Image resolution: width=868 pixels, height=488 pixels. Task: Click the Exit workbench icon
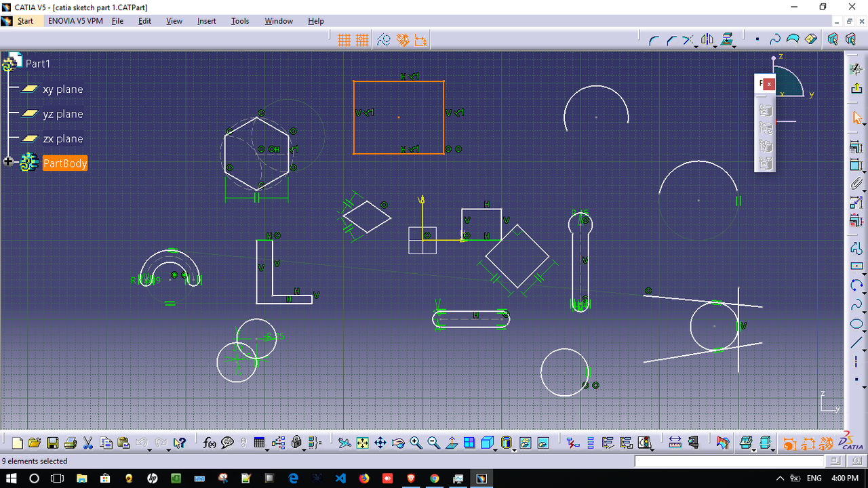(856, 88)
